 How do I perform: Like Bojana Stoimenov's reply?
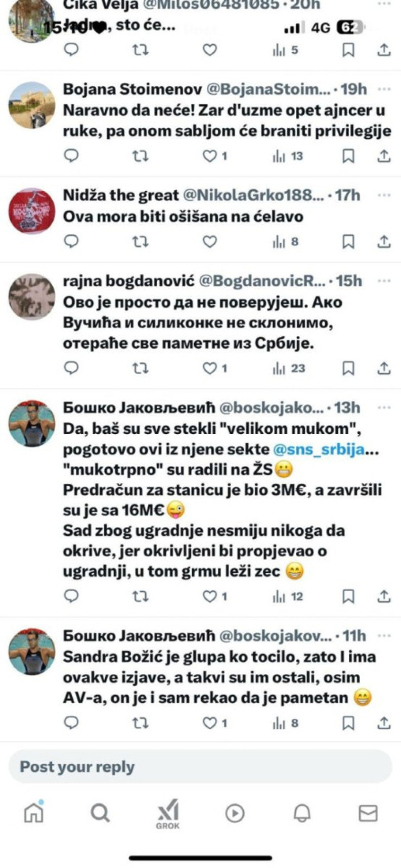(x=210, y=156)
